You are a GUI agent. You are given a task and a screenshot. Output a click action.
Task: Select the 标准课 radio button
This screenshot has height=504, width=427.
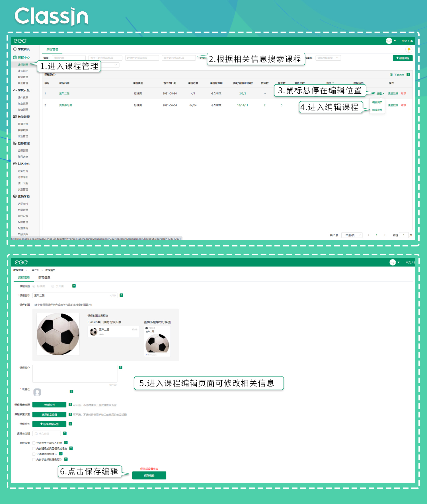click(34, 286)
